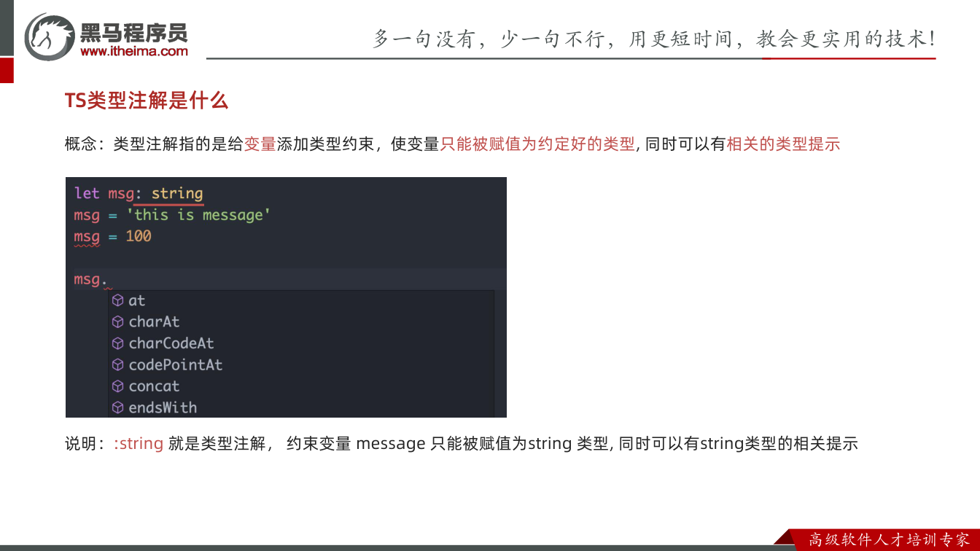Click the red phrase "只能被赋值为约定好的类型"
Image resolution: width=980 pixels, height=551 pixels.
tap(537, 144)
